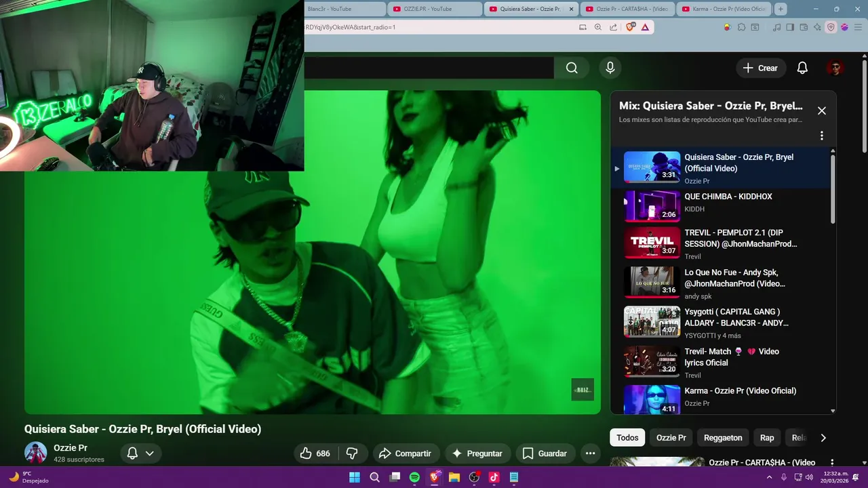Open the account avatar menu

click(835, 68)
